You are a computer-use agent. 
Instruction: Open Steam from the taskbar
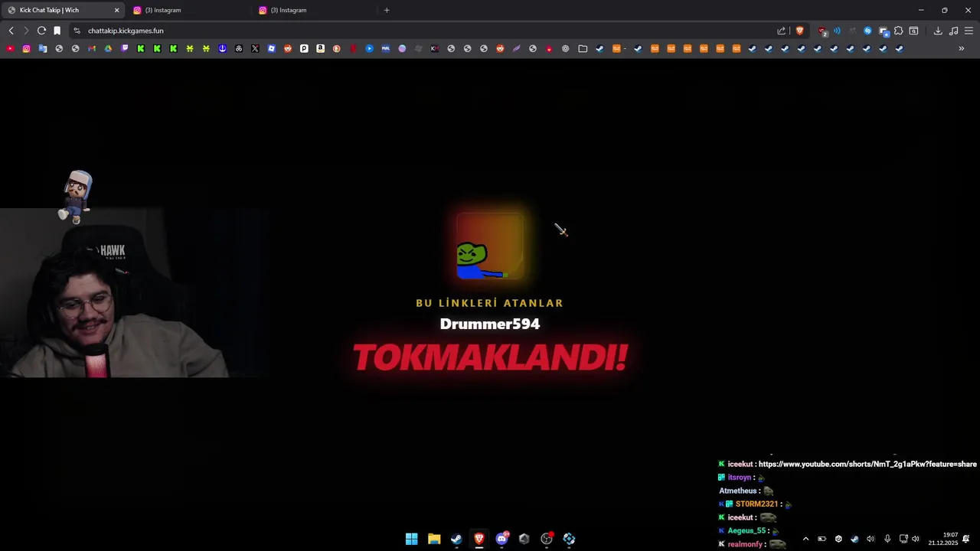click(x=456, y=539)
